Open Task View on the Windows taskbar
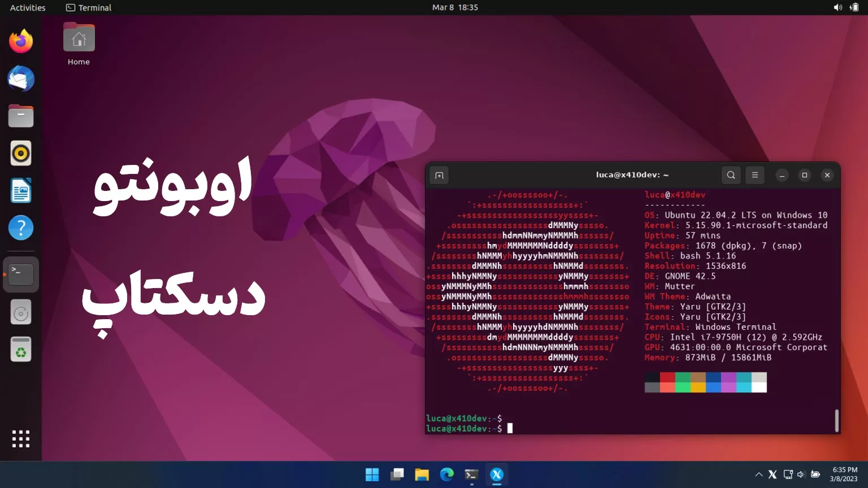Image resolution: width=868 pixels, height=488 pixels. click(397, 475)
